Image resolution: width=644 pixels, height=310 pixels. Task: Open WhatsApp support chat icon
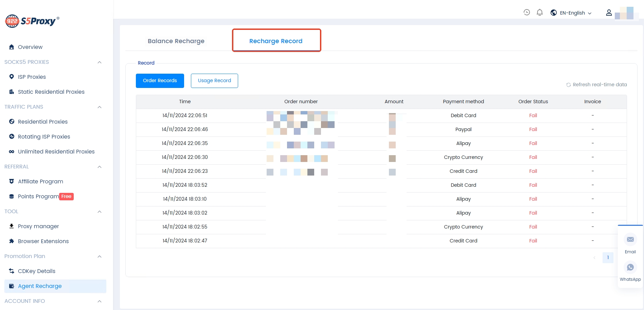(630, 267)
